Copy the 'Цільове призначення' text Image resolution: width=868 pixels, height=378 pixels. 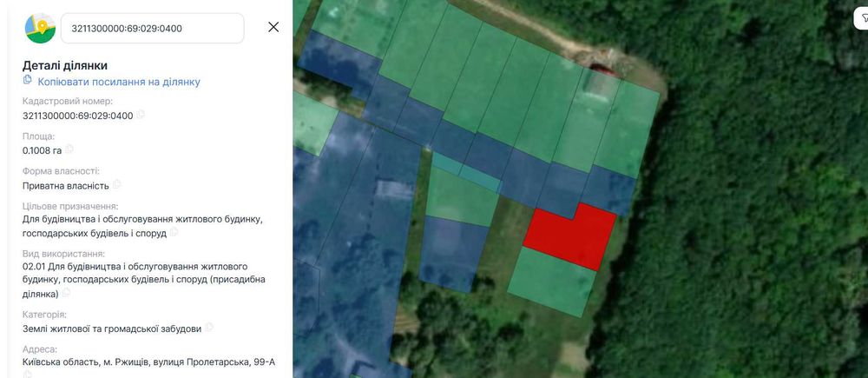pos(174,232)
